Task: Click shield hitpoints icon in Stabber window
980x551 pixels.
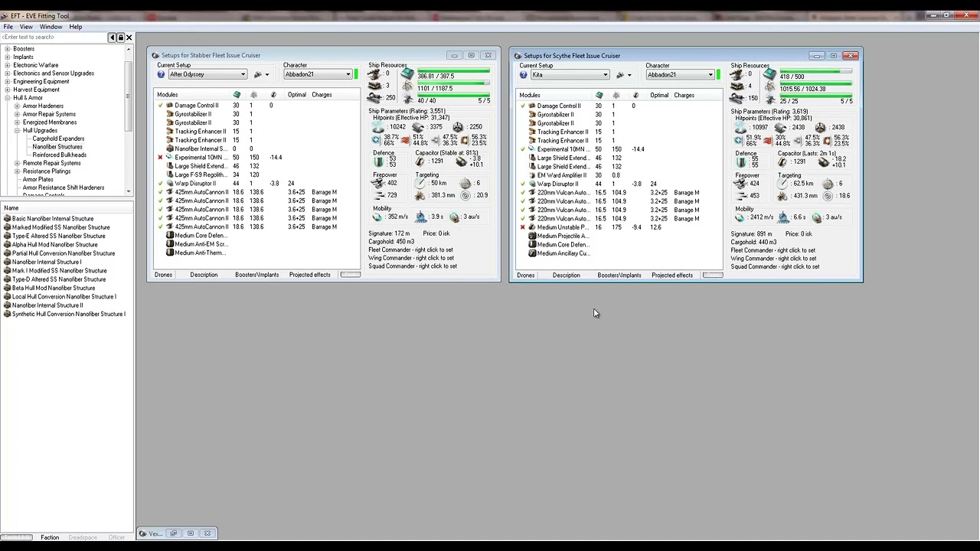Action: point(379,127)
